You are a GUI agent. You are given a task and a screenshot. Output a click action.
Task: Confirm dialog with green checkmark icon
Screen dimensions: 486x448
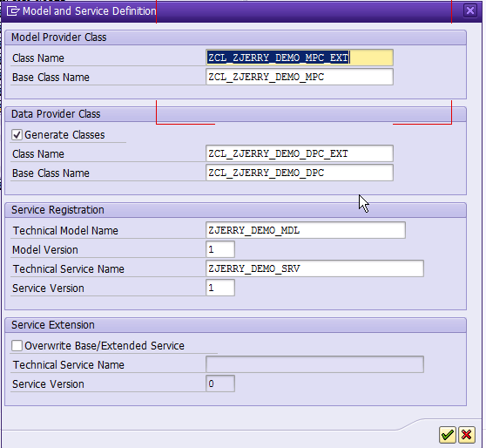point(448,435)
